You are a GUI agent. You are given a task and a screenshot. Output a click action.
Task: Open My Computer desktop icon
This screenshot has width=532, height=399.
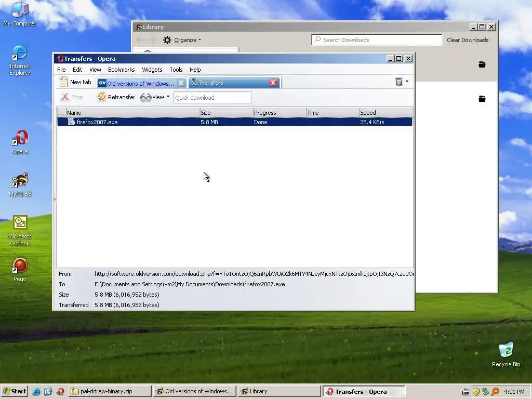tap(20, 14)
